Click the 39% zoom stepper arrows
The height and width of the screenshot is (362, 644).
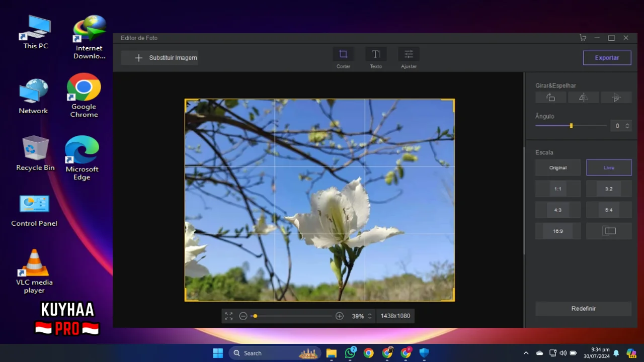370,316
